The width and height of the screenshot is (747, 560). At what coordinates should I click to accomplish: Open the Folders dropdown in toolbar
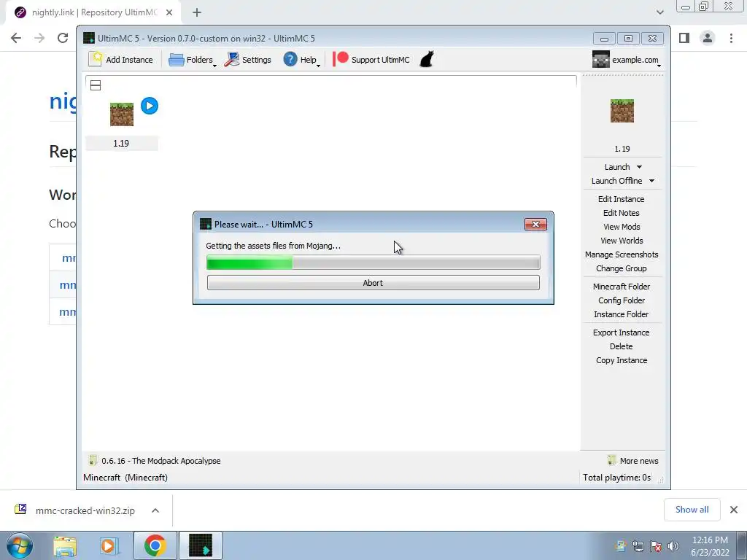(x=192, y=60)
